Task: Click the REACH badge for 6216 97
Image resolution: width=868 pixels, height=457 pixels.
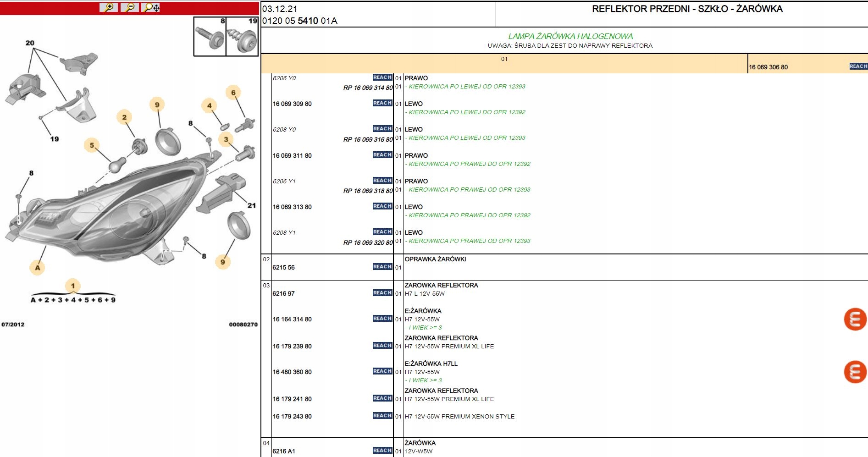Action: (382, 293)
